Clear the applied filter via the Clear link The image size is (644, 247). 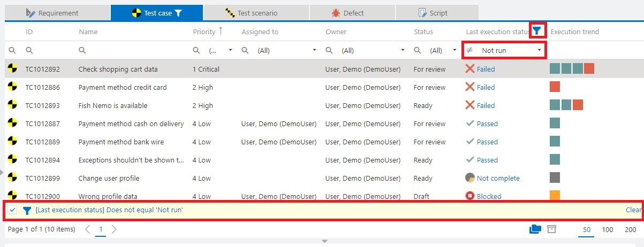pyautogui.click(x=633, y=210)
